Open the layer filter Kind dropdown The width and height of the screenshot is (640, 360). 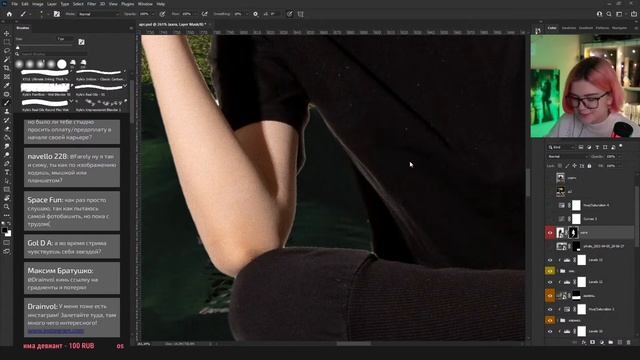[561, 147]
